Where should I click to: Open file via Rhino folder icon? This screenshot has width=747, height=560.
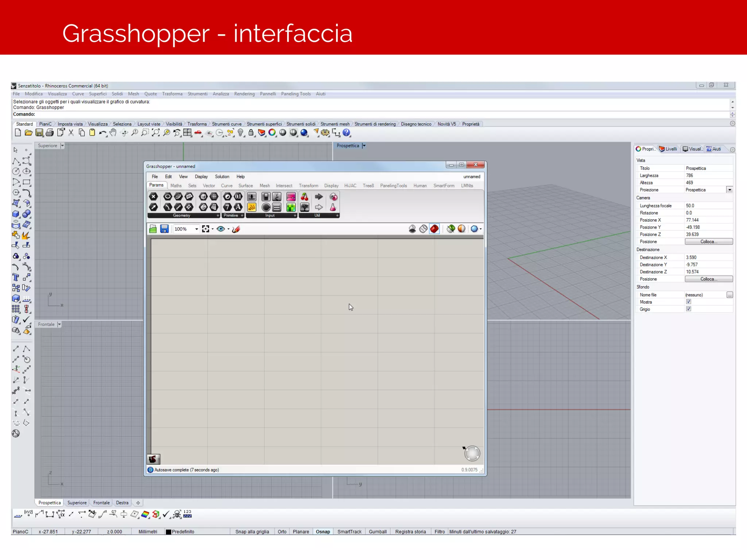tap(28, 133)
